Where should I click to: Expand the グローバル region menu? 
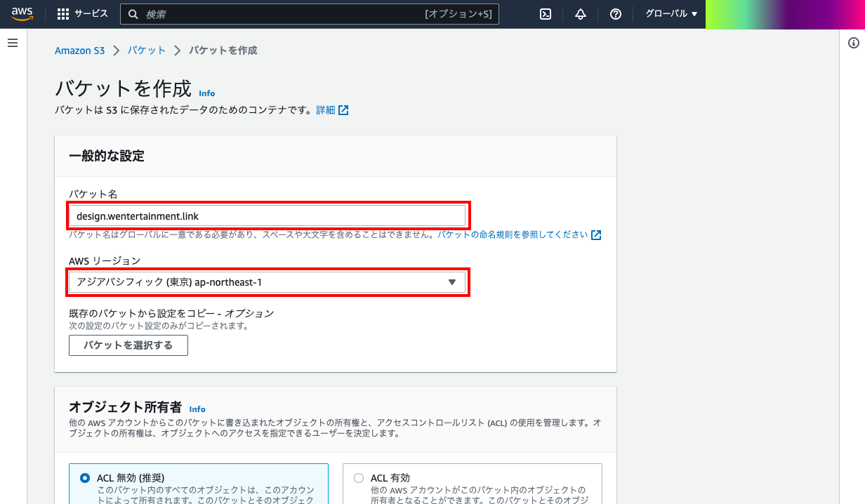pyautogui.click(x=671, y=14)
